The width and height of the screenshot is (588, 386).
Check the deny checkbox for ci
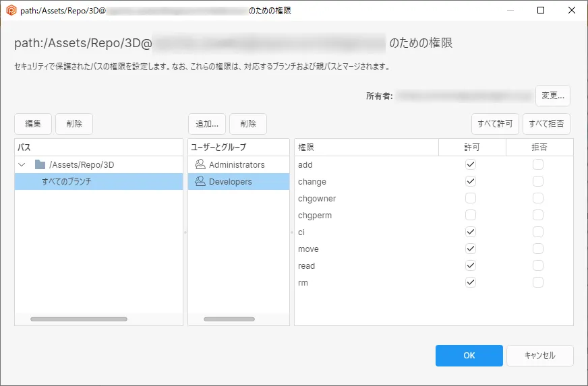pos(537,232)
